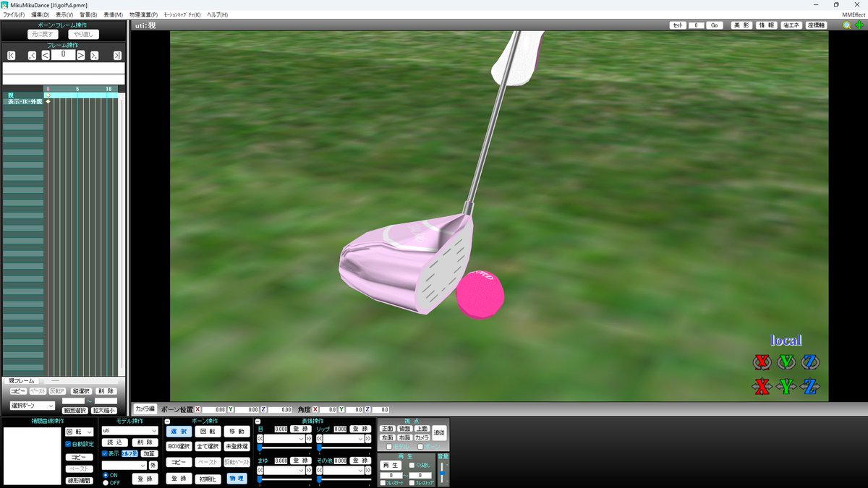Step forward one frame (>)
This screenshot has height=488, width=868.
[x=81, y=55]
